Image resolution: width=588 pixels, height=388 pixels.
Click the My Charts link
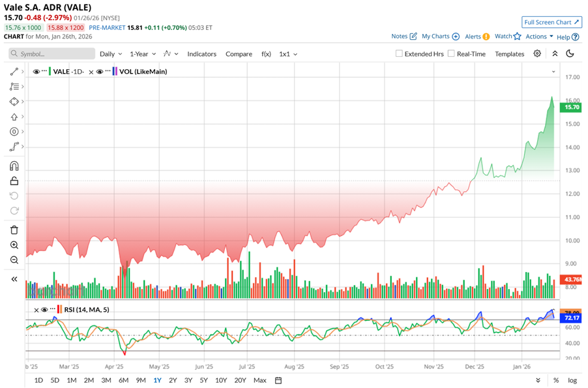(x=435, y=37)
